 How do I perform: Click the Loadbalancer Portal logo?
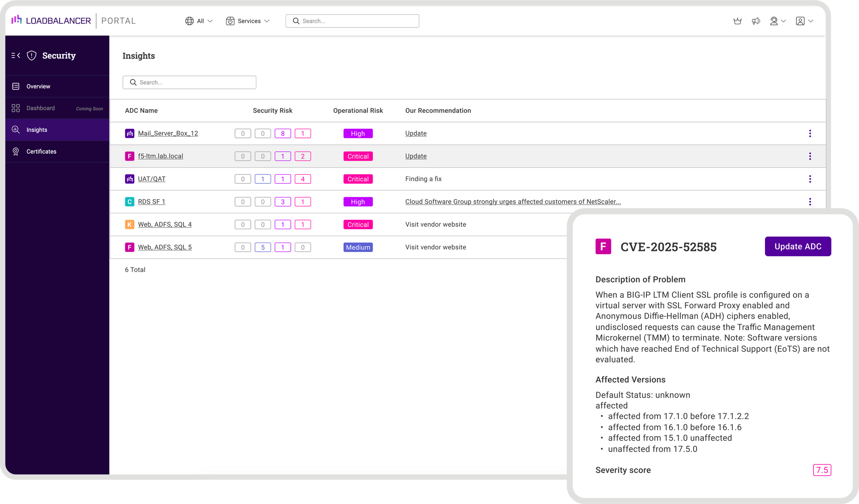point(73,21)
